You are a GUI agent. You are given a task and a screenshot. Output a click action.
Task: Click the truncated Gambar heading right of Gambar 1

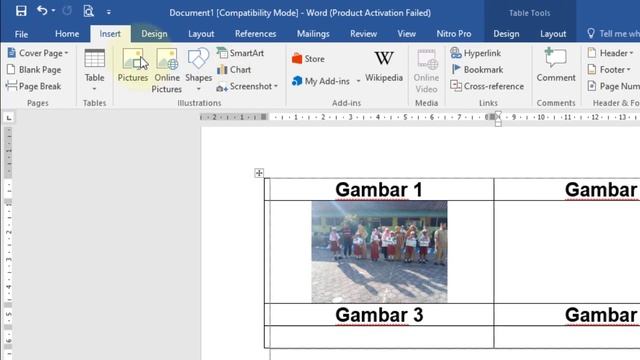[x=602, y=189]
